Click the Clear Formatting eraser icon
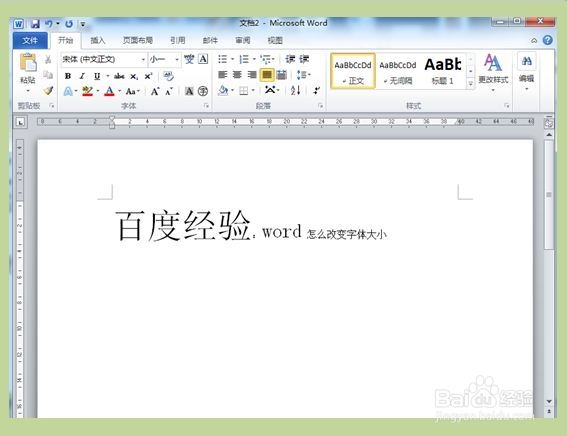Screen dimensions: 567x436 point(169,76)
